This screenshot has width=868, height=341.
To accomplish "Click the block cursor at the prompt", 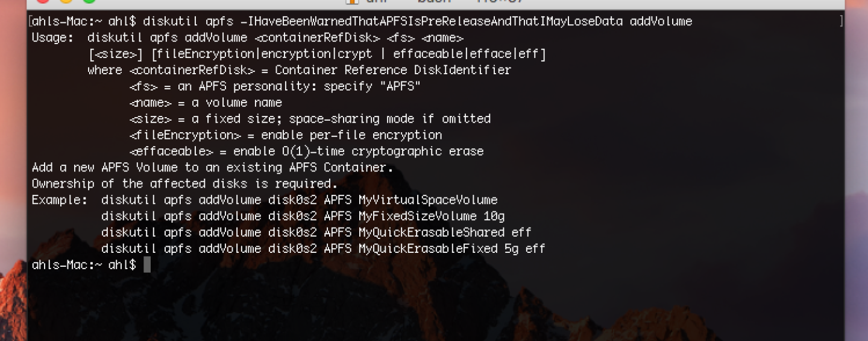I will [x=147, y=264].
